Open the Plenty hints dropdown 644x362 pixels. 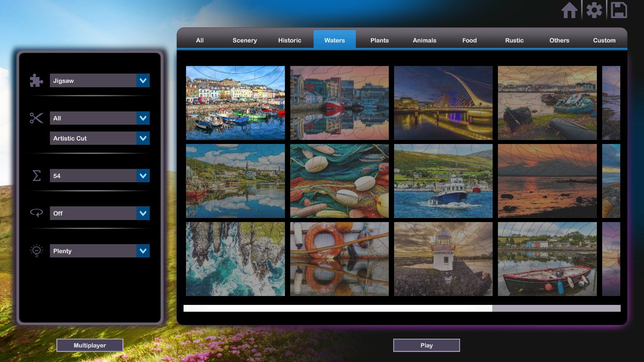pos(99,251)
